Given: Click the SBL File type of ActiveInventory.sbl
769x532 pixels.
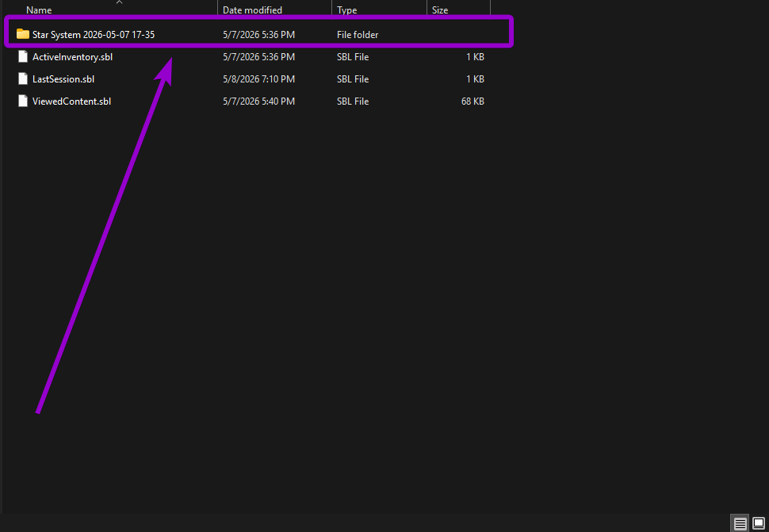Looking at the screenshot, I should click(x=353, y=57).
